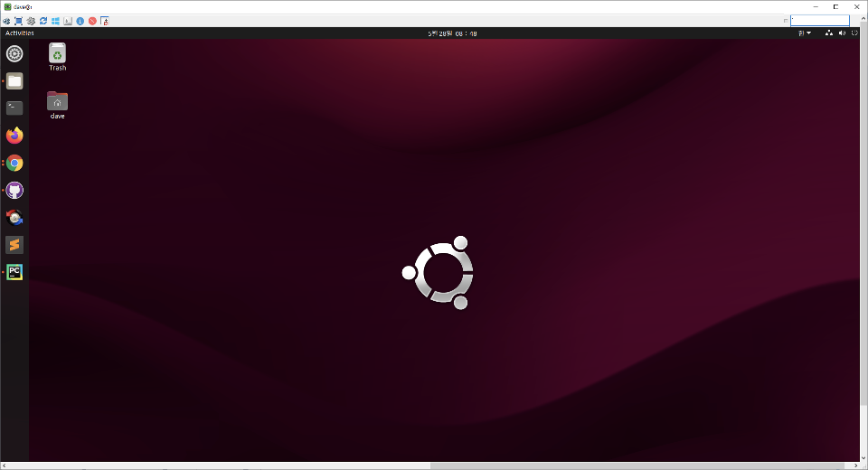The image size is (868, 470).
Task: Launch Files manager from the dock
Action: click(14, 80)
